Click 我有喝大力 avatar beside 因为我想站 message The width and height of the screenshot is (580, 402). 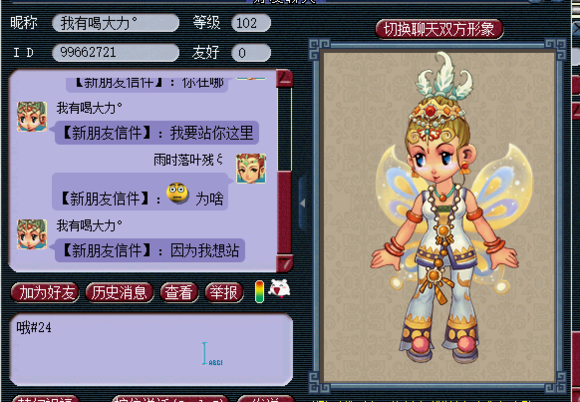point(32,234)
